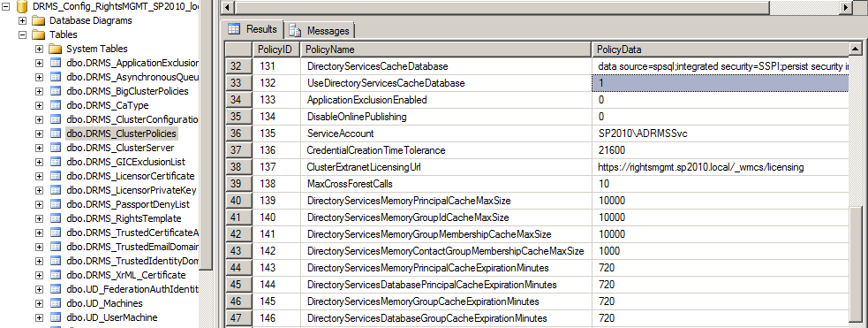Switch to the Messages tab
This screenshot has height=328, width=868.
[321, 31]
